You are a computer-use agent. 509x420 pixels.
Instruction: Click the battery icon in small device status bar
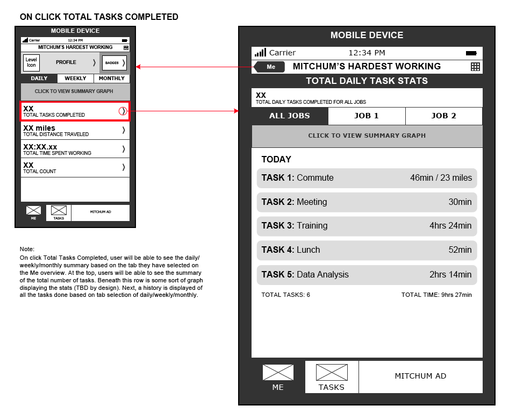[x=125, y=41]
